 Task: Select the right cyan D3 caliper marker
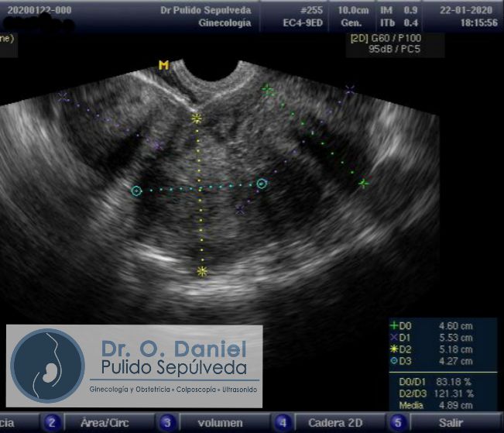click(262, 184)
